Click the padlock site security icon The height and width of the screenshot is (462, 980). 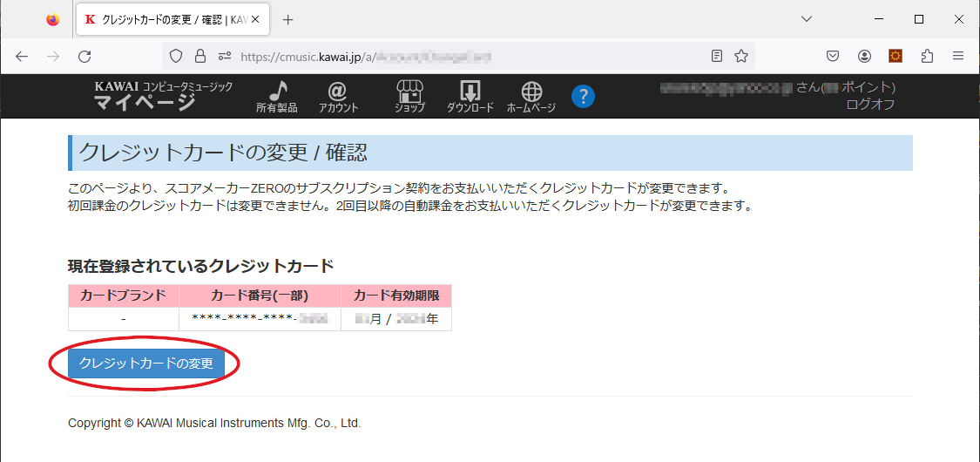pos(200,57)
